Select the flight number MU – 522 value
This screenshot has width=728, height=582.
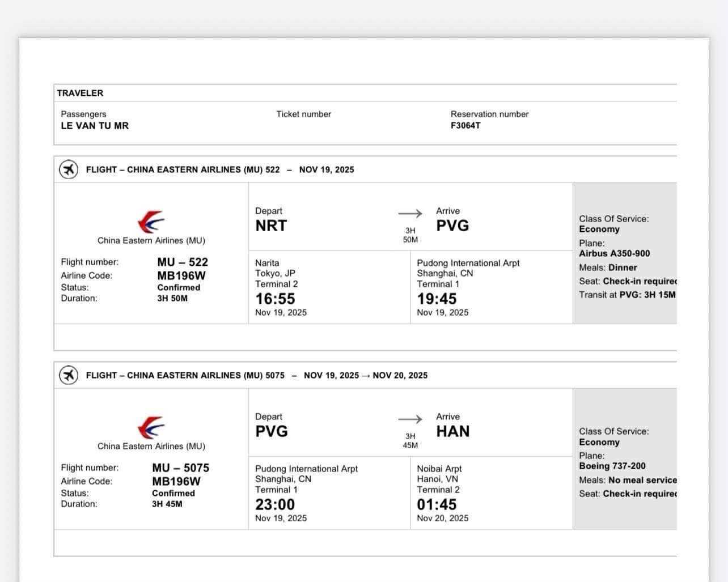(x=183, y=262)
